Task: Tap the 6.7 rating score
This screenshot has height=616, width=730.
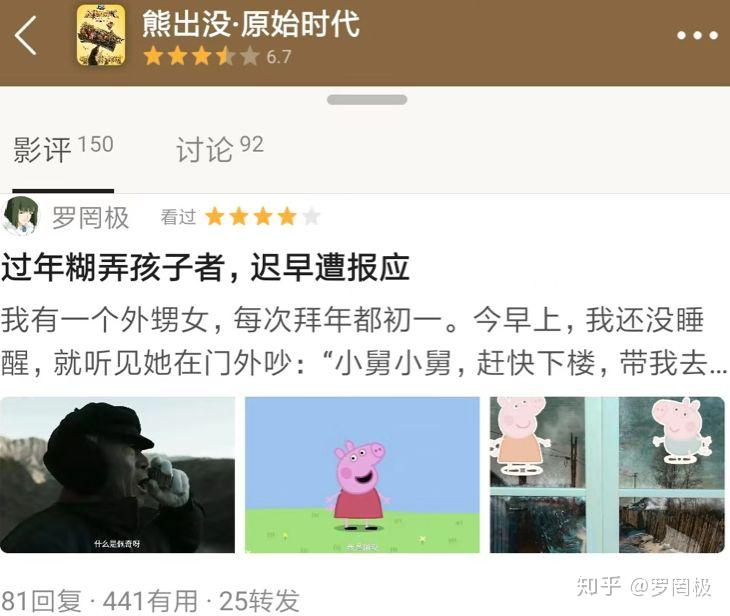Action: 278,57
